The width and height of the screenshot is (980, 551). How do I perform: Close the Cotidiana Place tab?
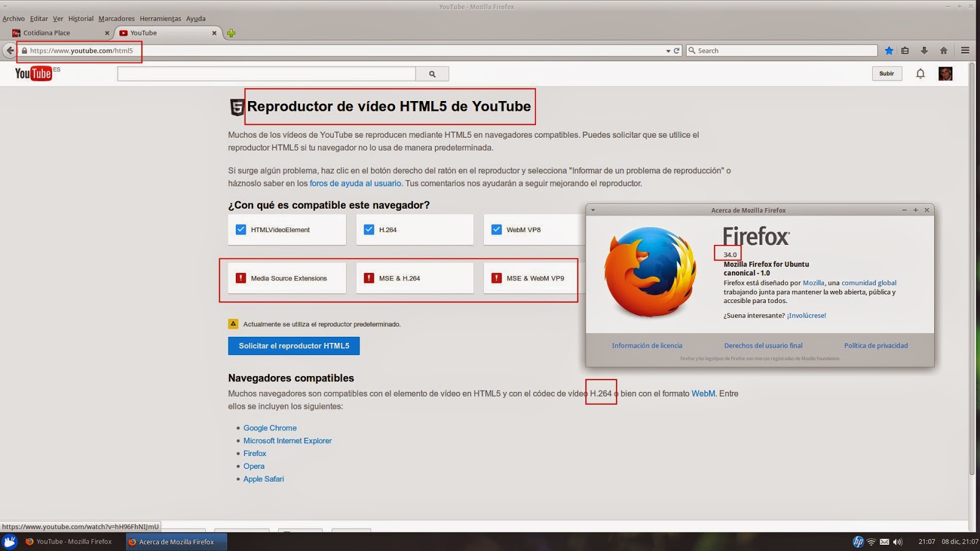(x=107, y=33)
